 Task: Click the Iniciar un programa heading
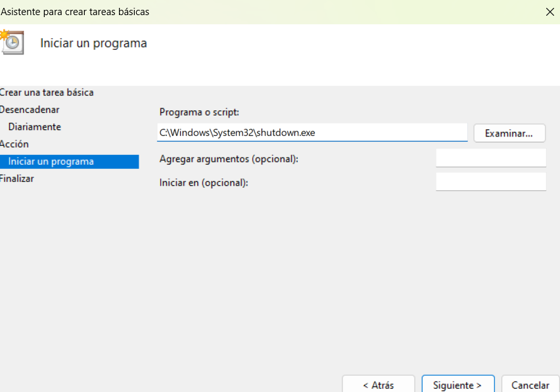93,42
